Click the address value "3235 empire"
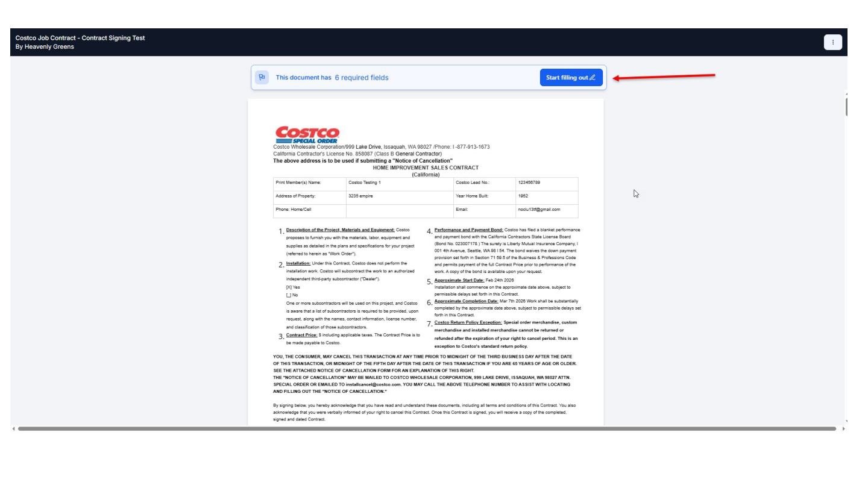Image resolution: width=868 pixels, height=488 pixels. (x=360, y=196)
